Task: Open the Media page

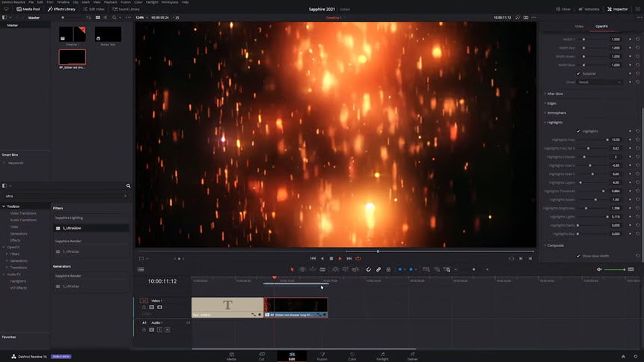Action: click(232, 356)
